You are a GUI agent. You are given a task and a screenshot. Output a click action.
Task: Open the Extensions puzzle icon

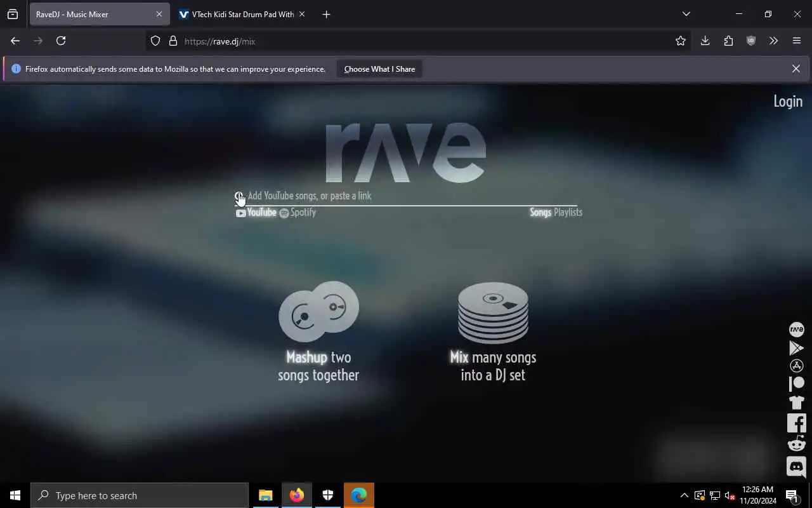(728, 41)
